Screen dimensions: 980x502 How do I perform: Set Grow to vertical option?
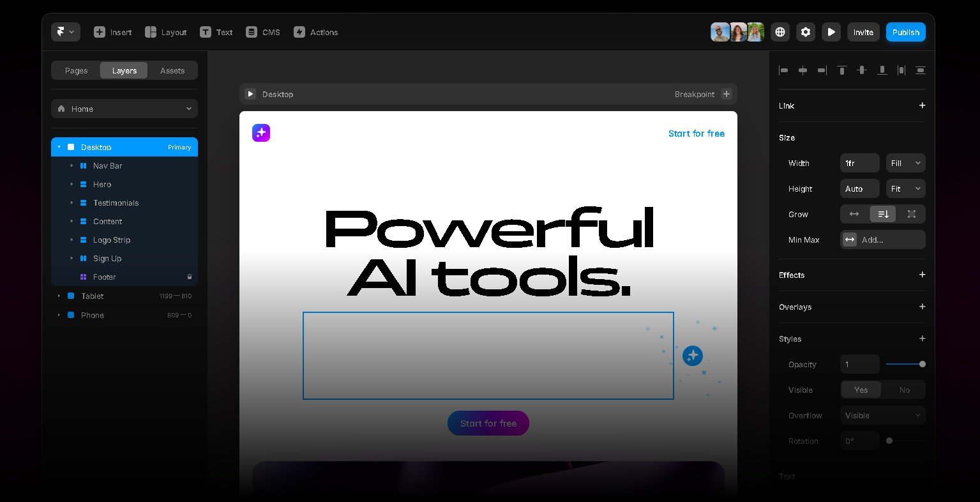(883, 214)
